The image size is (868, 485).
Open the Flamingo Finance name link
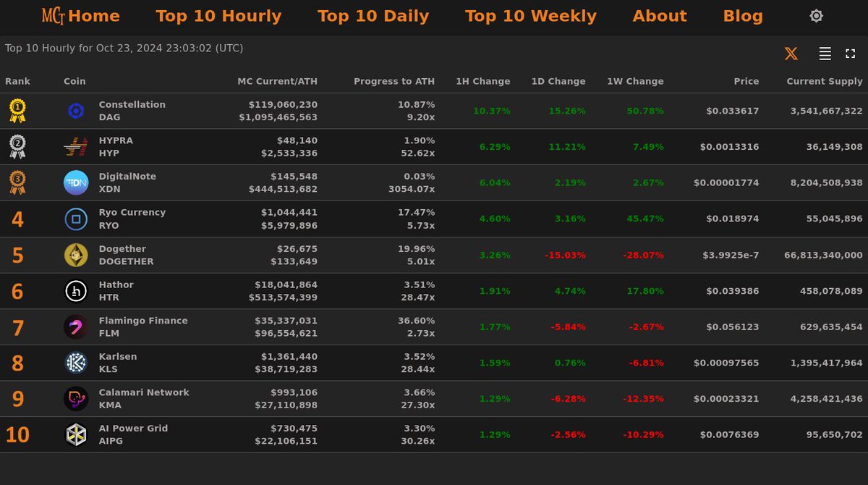[x=143, y=321]
